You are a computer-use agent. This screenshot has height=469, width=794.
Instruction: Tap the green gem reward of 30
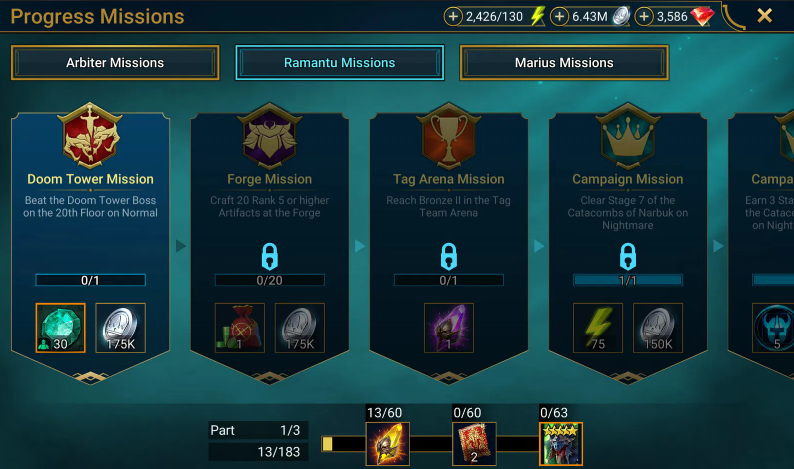[60, 328]
